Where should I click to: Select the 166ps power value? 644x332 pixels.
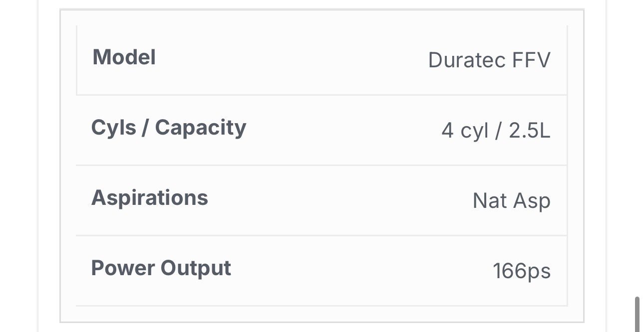[521, 271]
